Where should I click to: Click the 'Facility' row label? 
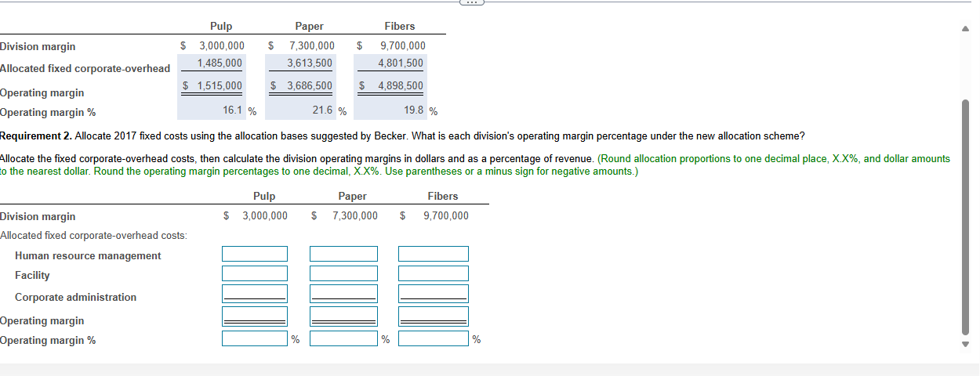[x=32, y=275]
